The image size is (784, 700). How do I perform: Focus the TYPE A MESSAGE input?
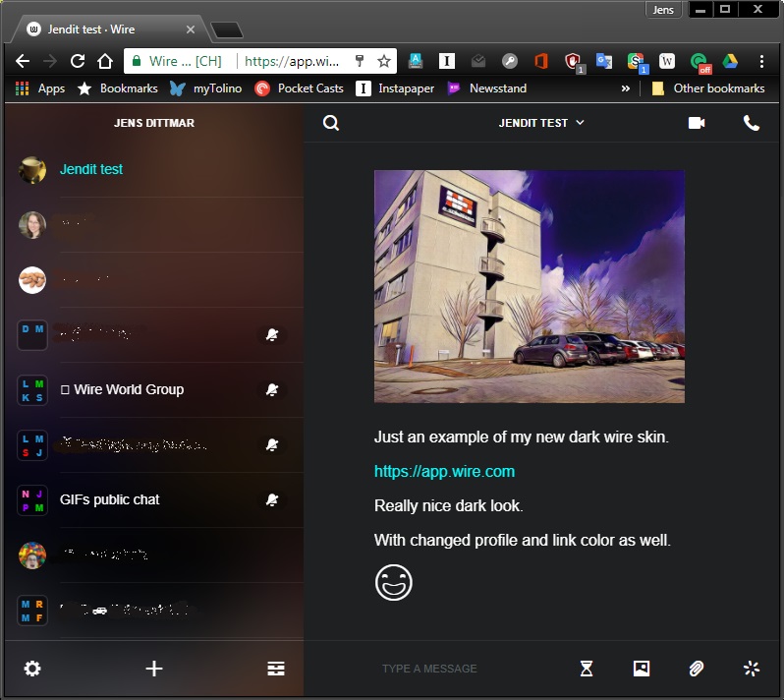point(429,669)
